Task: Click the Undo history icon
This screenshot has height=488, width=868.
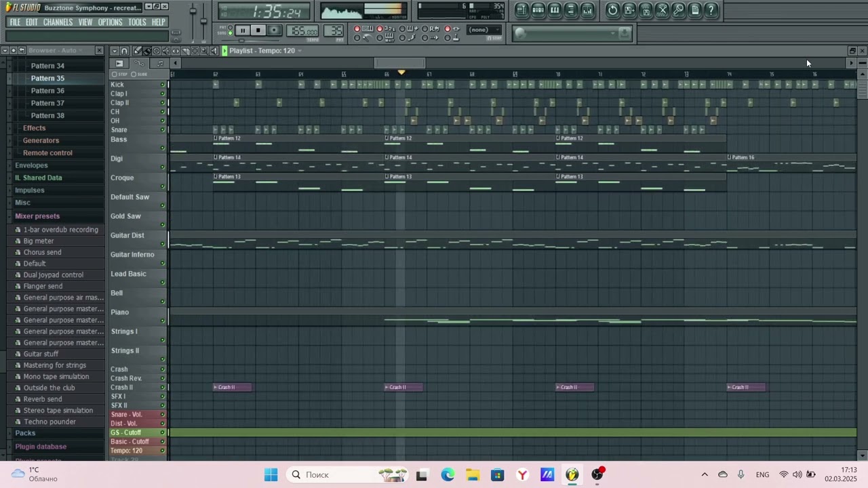Action: tap(612, 10)
